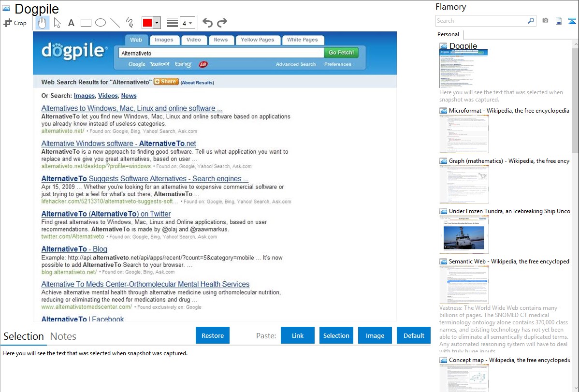Open the color picker dropdown arrow

coord(157,23)
